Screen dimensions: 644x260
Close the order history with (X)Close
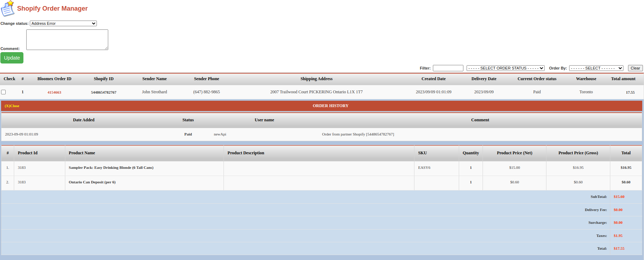12,106
